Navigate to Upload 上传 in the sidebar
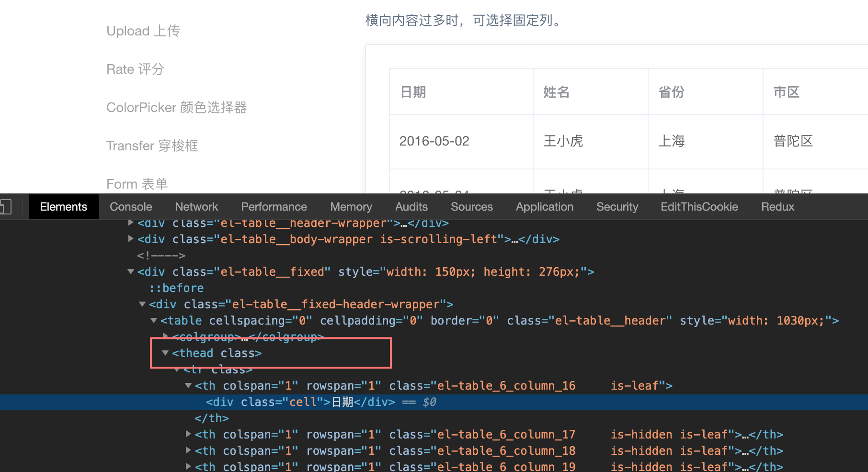 coord(143,30)
